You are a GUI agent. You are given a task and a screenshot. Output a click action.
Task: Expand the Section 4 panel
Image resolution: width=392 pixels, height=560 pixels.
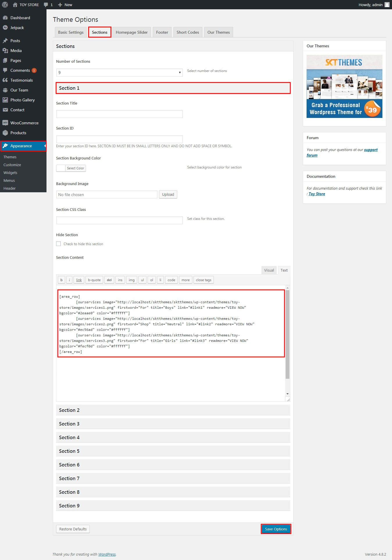point(173,437)
